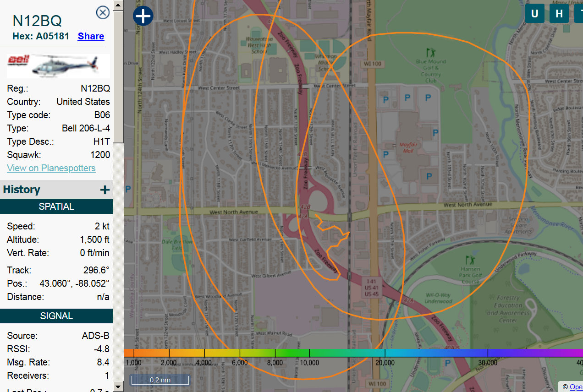Click the West North Avenue label left of freeway
The image size is (583, 392).
pyautogui.click(x=234, y=212)
